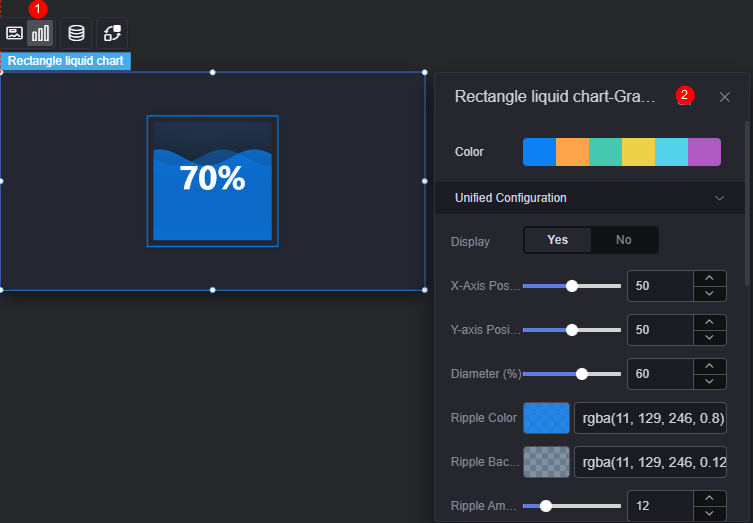
Task: Select the Rectangle liquid chart label tab
Action: (x=65, y=61)
